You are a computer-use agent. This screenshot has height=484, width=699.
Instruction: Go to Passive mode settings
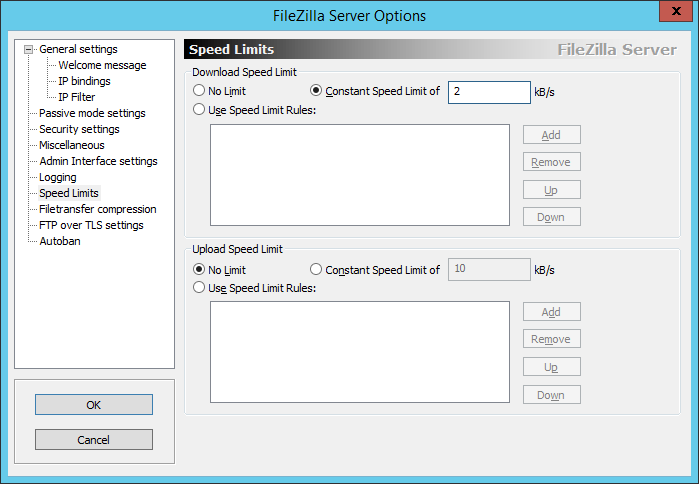92,113
